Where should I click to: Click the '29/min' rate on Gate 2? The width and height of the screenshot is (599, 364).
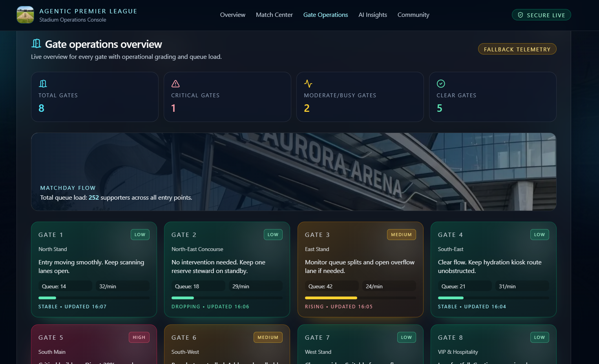pos(256,286)
